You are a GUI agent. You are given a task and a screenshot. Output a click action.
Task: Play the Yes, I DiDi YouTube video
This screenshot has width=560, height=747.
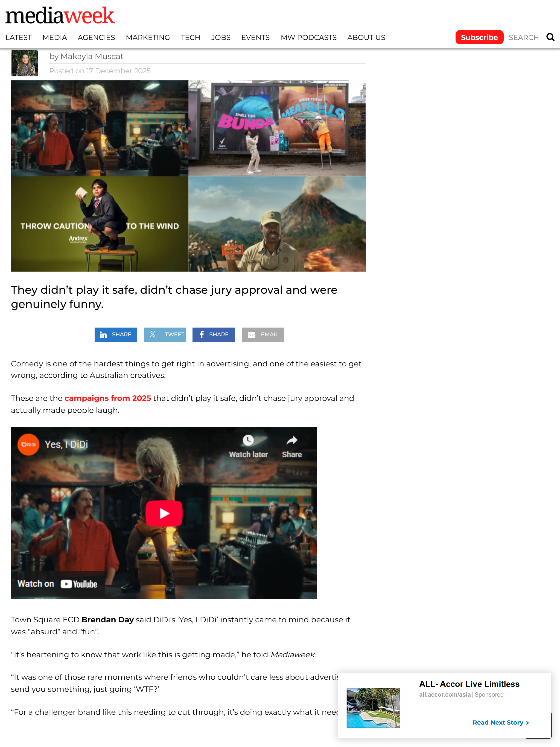pos(164,513)
